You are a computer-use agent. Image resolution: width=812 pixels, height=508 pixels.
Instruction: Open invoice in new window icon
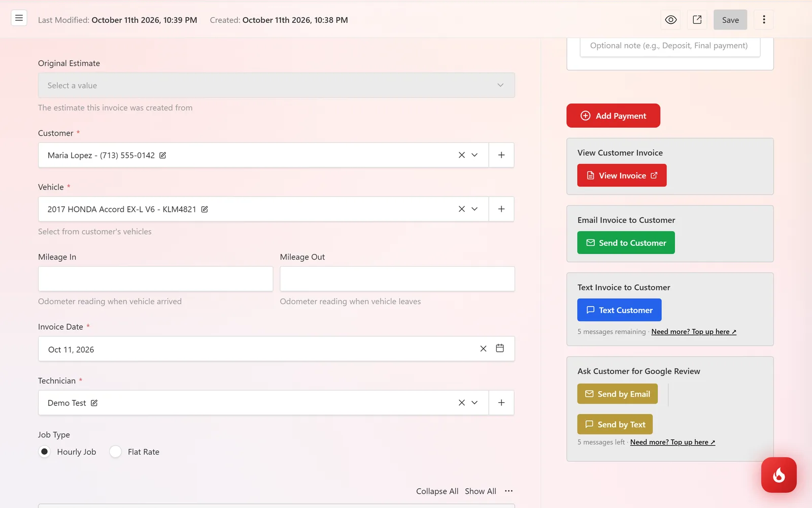click(697, 20)
